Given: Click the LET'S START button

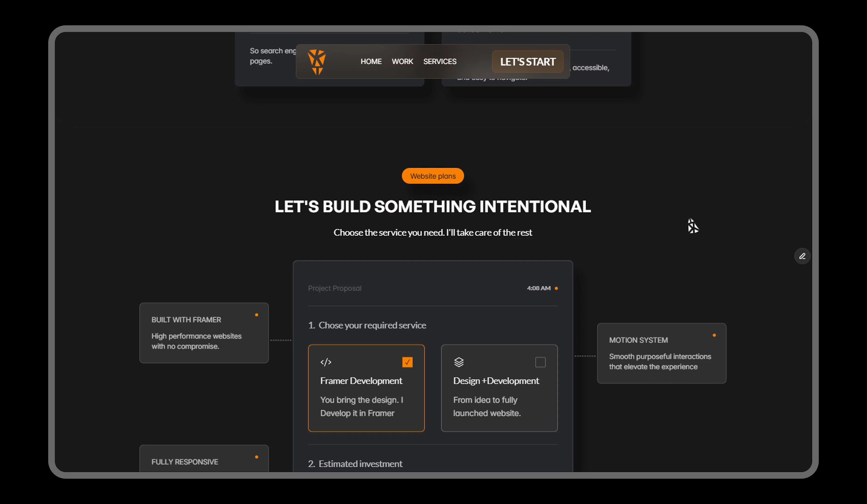Looking at the screenshot, I should [528, 62].
